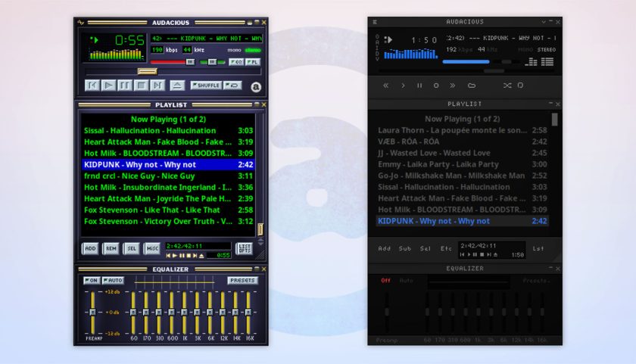Click Previous track button in classic-skin left player
Screen dimensions: 636x364
tap(92, 85)
